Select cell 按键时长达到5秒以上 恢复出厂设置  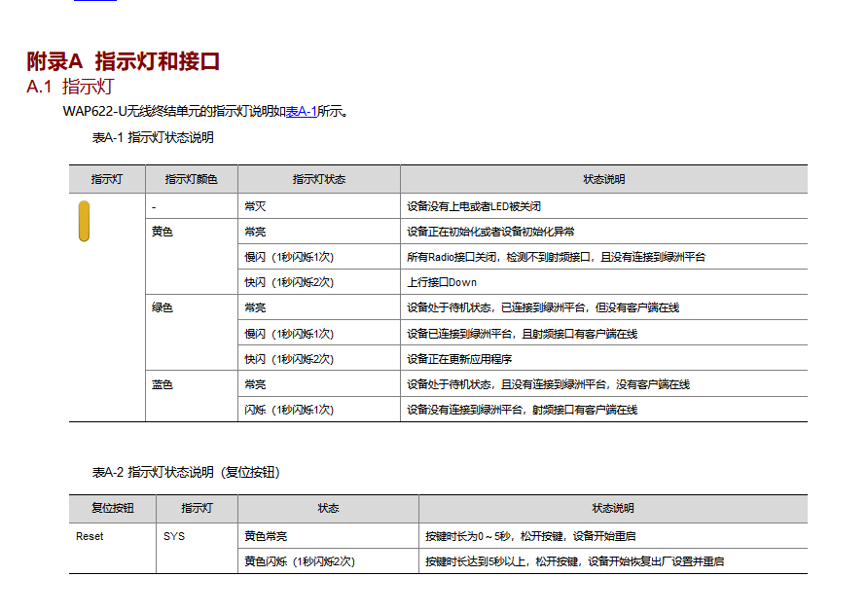613,561
